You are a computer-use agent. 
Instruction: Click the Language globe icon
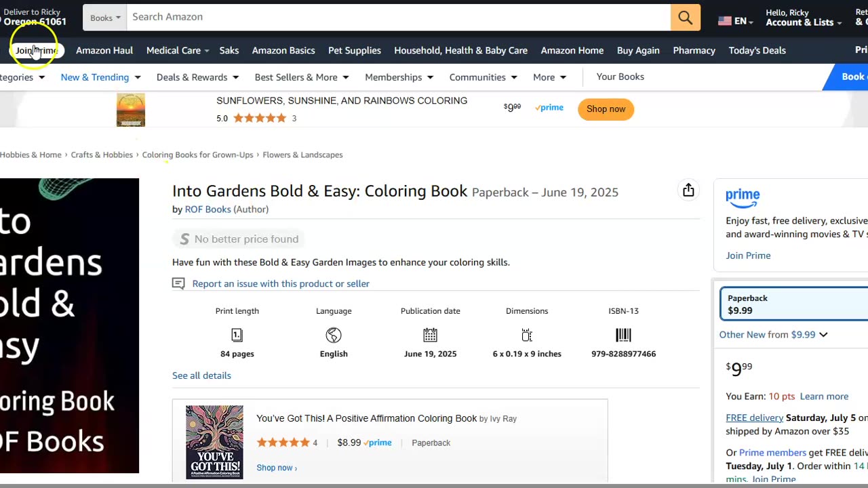coord(334,335)
